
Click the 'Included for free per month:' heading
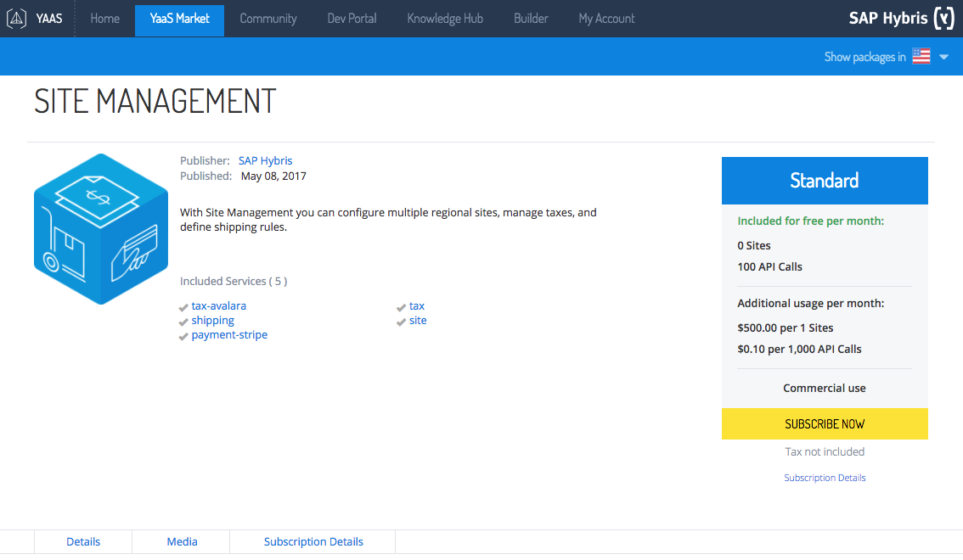811,221
